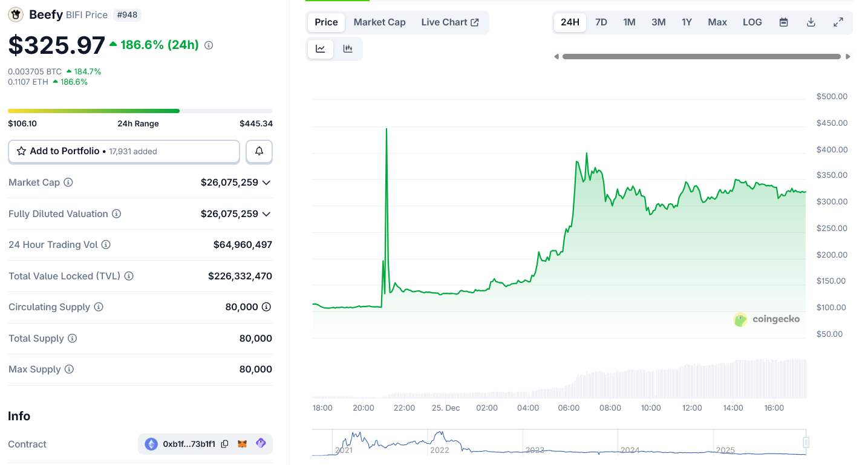The height and width of the screenshot is (465, 868).
Task: Click the 24h Range price bar
Action: point(139,111)
